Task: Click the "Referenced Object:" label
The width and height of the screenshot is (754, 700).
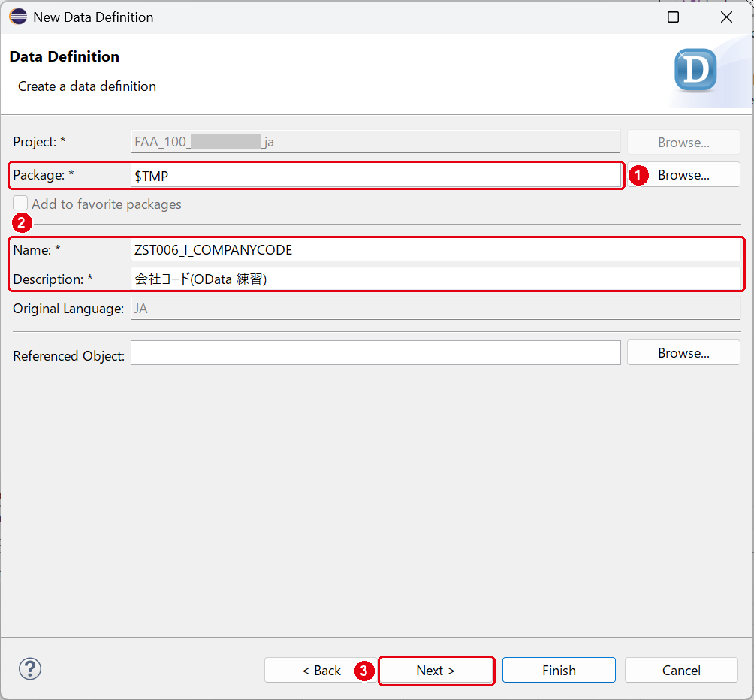Action: pos(69,356)
